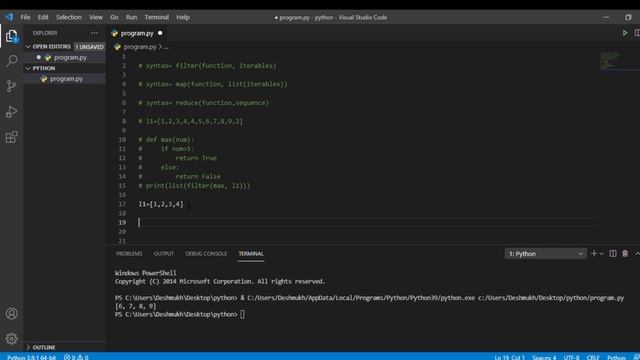Open the Help menu
640x360 pixels.
tap(183, 17)
